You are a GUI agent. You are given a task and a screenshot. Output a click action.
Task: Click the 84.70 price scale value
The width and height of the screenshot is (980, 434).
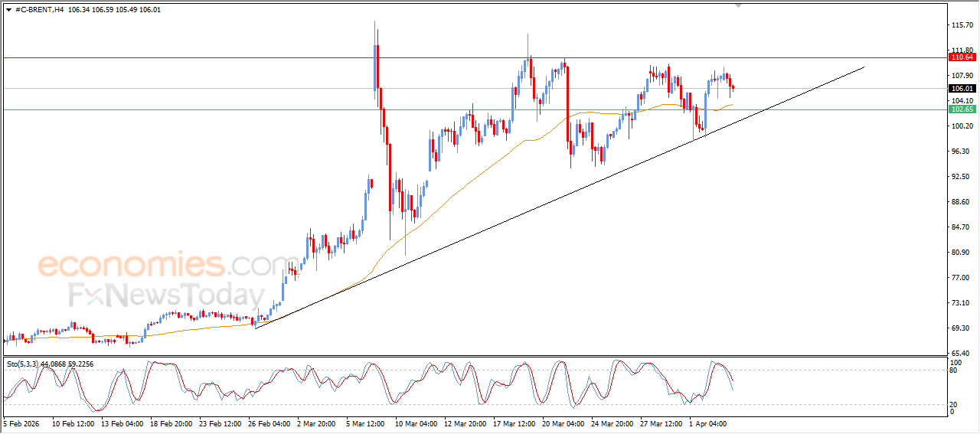point(960,227)
